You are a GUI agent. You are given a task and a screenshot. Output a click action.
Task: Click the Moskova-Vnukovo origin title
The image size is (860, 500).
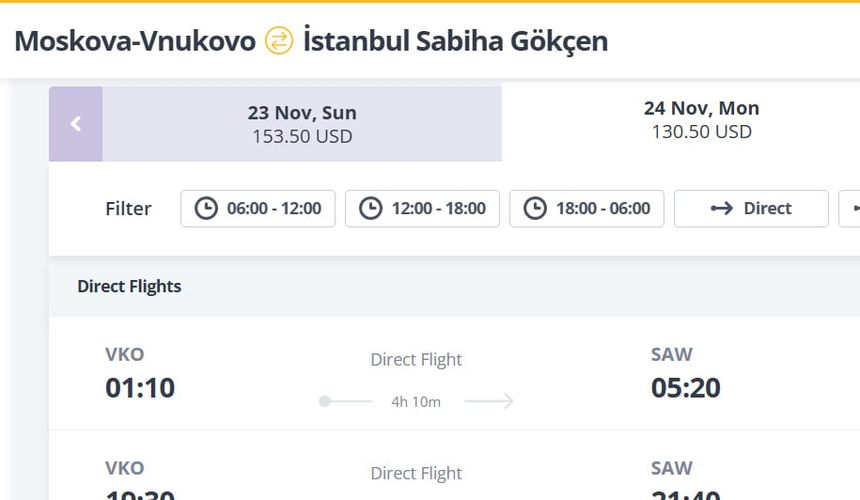click(135, 41)
